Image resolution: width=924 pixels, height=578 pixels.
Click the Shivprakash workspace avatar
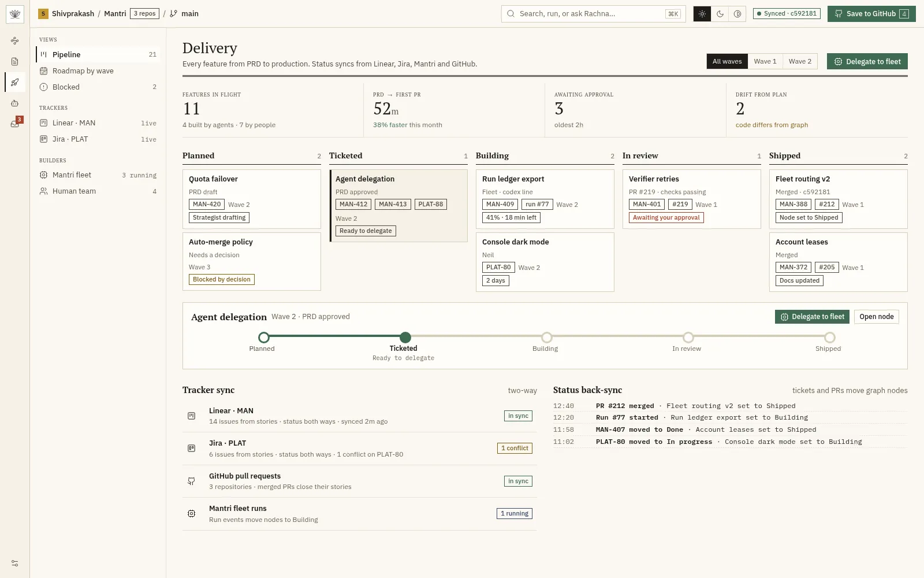pyautogui.click(x=43, y=13)
